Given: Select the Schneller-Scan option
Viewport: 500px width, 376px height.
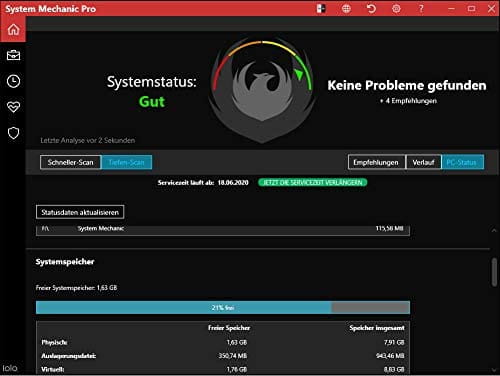Looking at the screenshot, I should tap(70, 162).
